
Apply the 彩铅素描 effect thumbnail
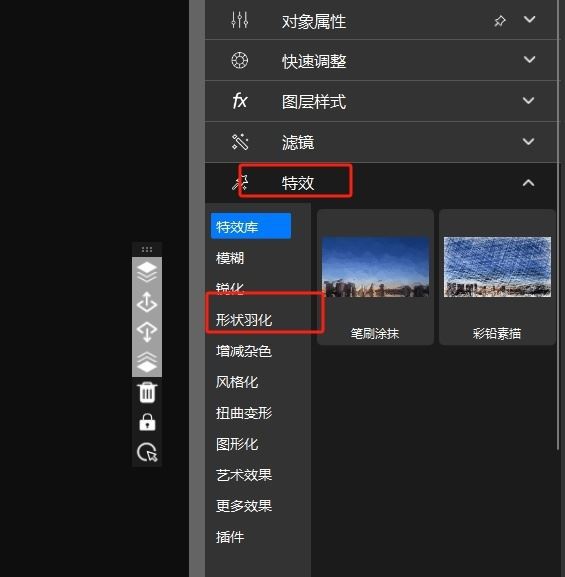[497, 277]
